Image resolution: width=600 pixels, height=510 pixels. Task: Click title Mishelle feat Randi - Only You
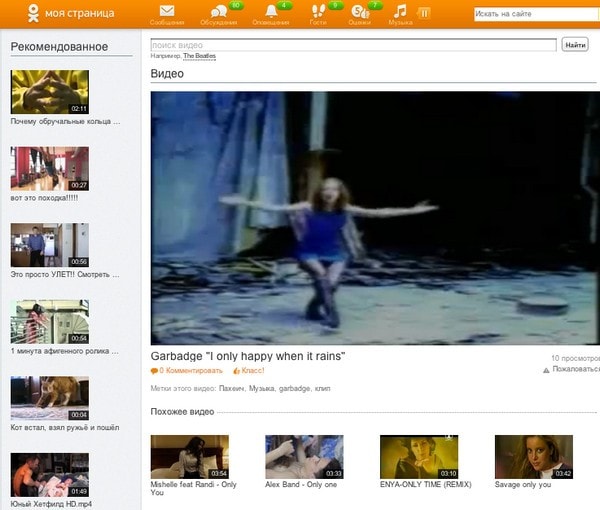194,488
